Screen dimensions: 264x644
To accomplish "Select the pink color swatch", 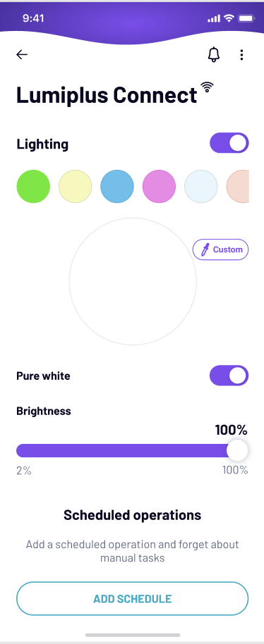I will tap(159, 187).
